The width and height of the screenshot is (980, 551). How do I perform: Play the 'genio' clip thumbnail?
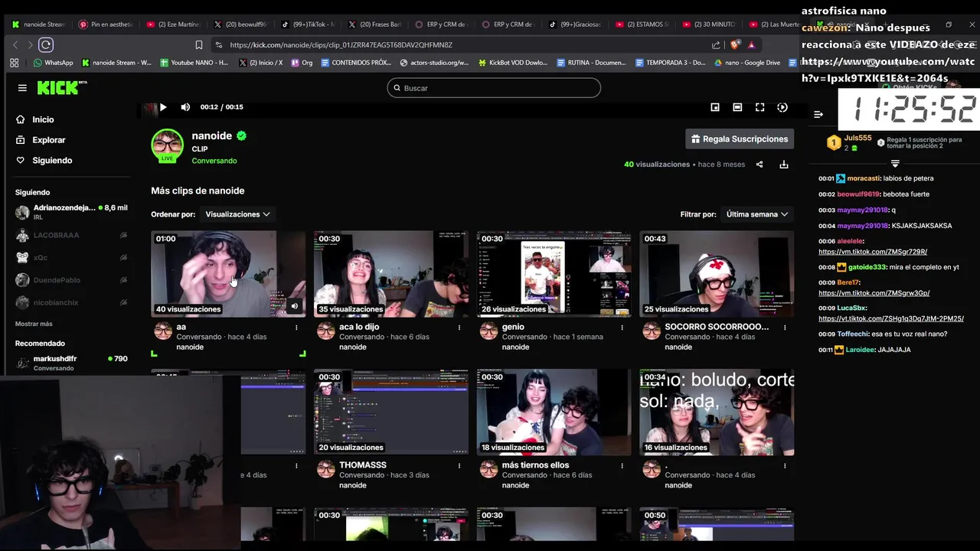554,274
